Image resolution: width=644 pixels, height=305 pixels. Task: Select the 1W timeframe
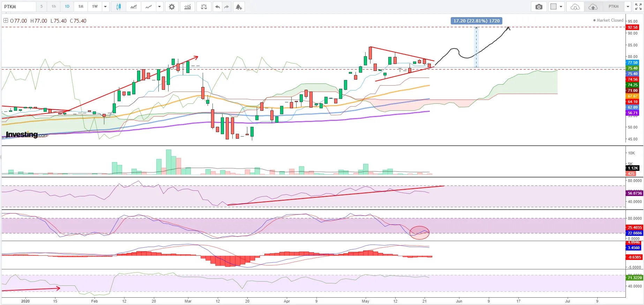[x=95, y=7]
